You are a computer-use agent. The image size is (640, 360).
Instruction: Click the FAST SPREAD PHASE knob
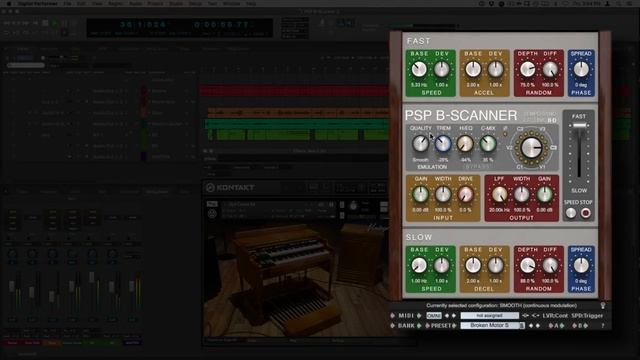pos(581,69)
